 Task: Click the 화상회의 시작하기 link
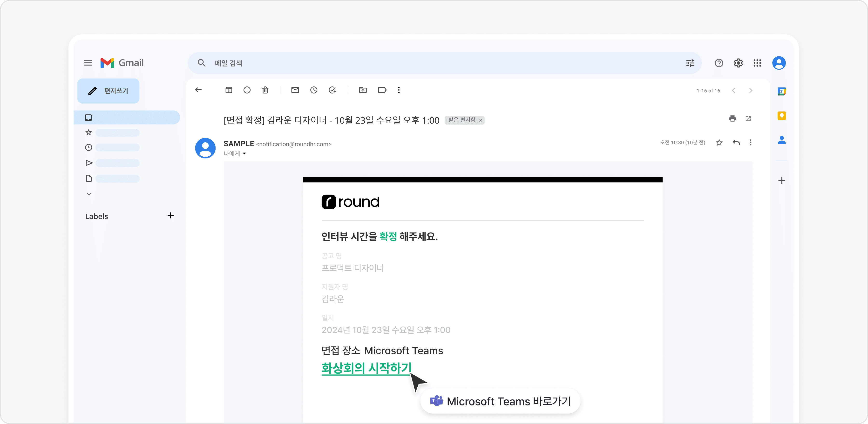[366, 368]
